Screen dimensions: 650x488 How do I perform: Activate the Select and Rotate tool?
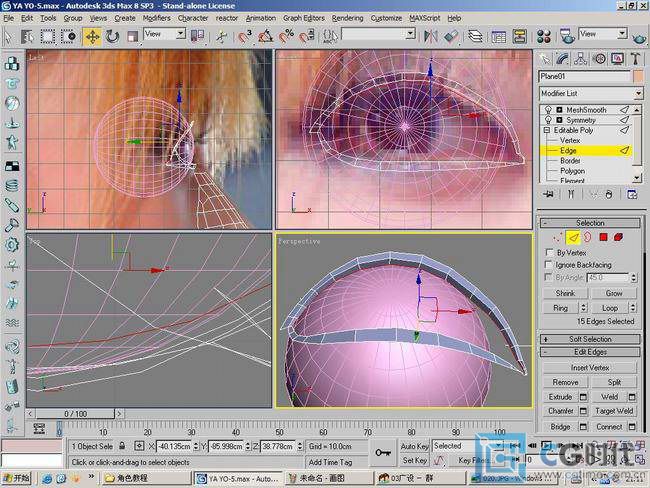(x=112, y=37)
